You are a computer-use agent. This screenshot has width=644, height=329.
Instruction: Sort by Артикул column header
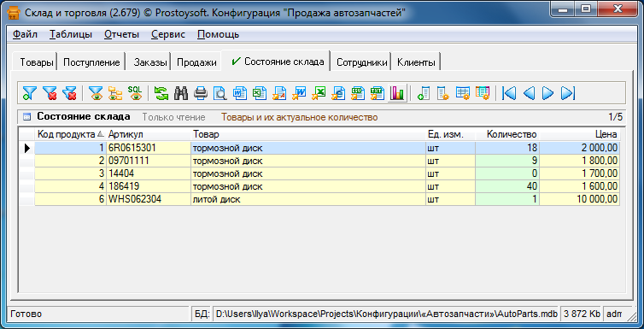(x=149, y=134)
